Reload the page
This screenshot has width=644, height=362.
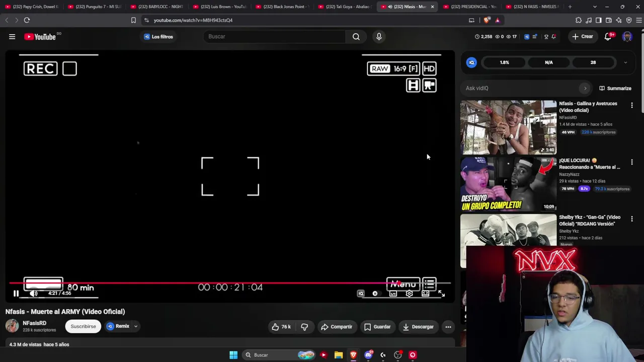pyautogui.click(x=27, y=20)
